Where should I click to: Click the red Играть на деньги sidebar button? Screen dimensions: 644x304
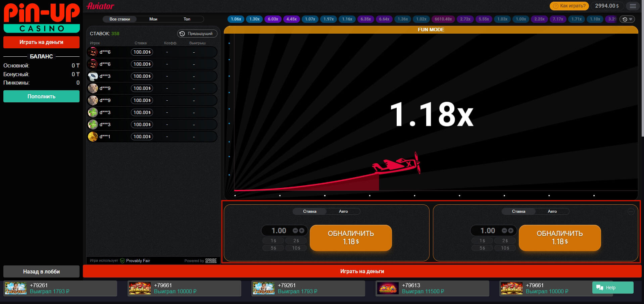(x=41, y=42)
